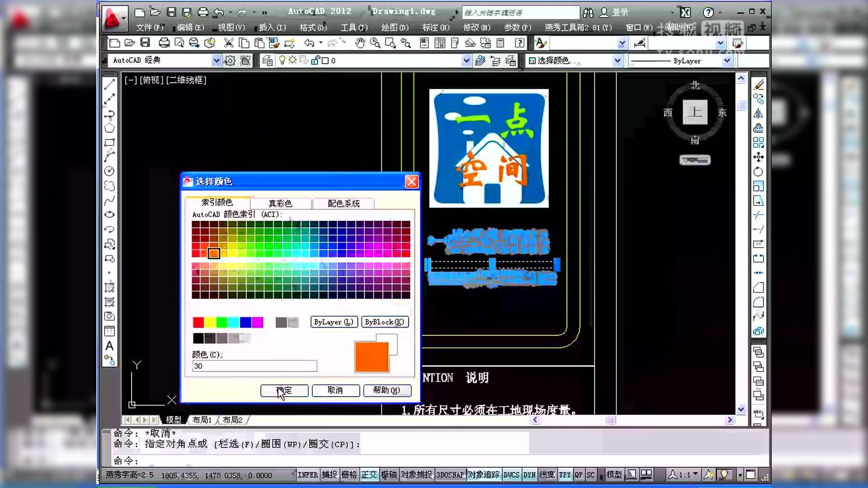Select the Line tool in the draw toolbar
Image resolution: width=868 pixels, height=488 pixels.
[109, 84]
